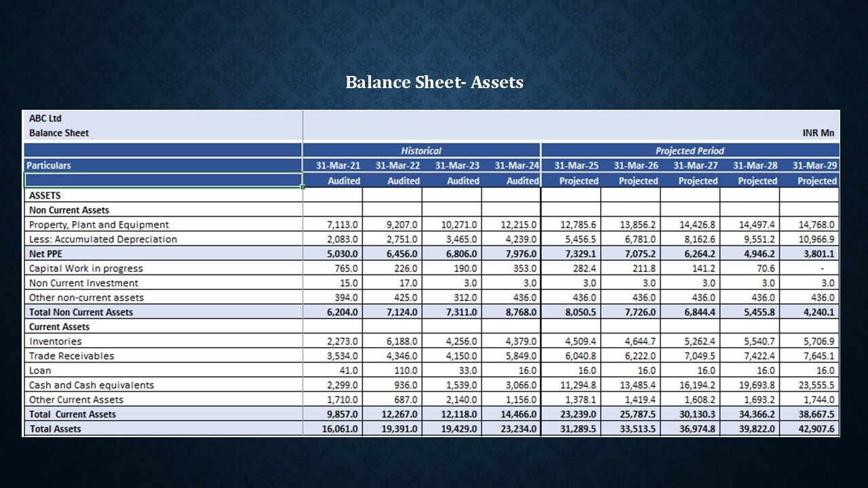This screenshot has width=868, height=488.
Task: Select 'Non Current Investment' row label
Action: (83, 283)
